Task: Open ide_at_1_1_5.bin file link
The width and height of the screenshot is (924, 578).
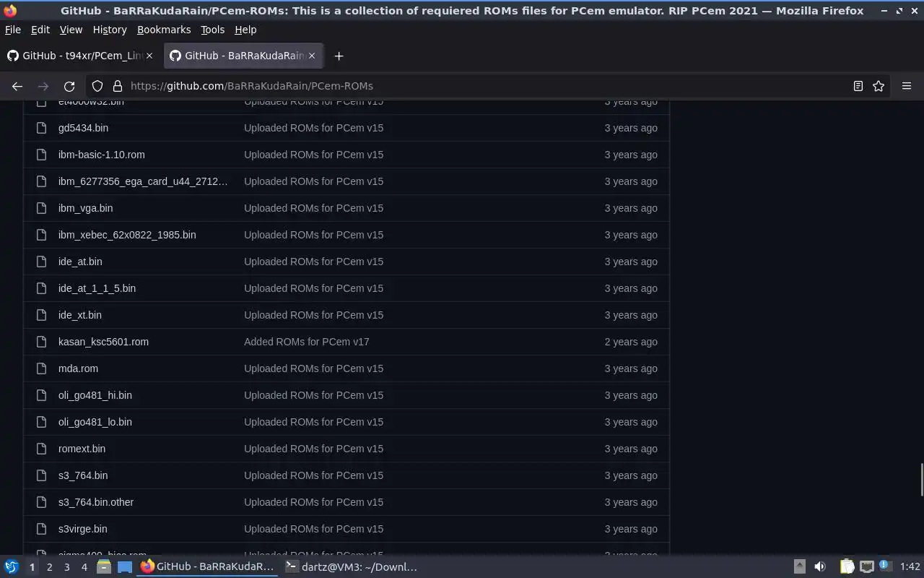Action: point(97,288)
